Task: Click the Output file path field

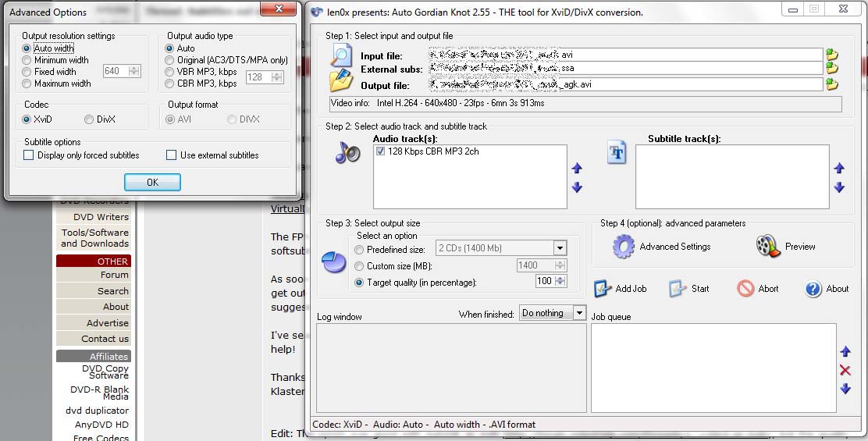Action: coord(626,84)
